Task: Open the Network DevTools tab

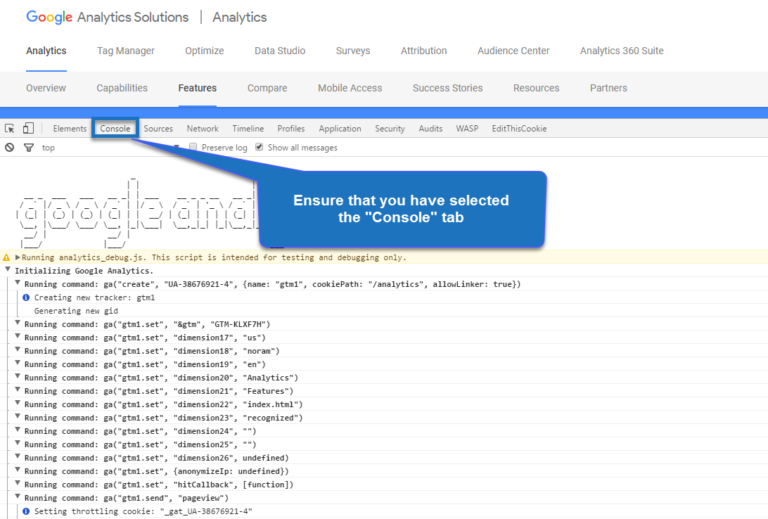Action: coord(202,129)
